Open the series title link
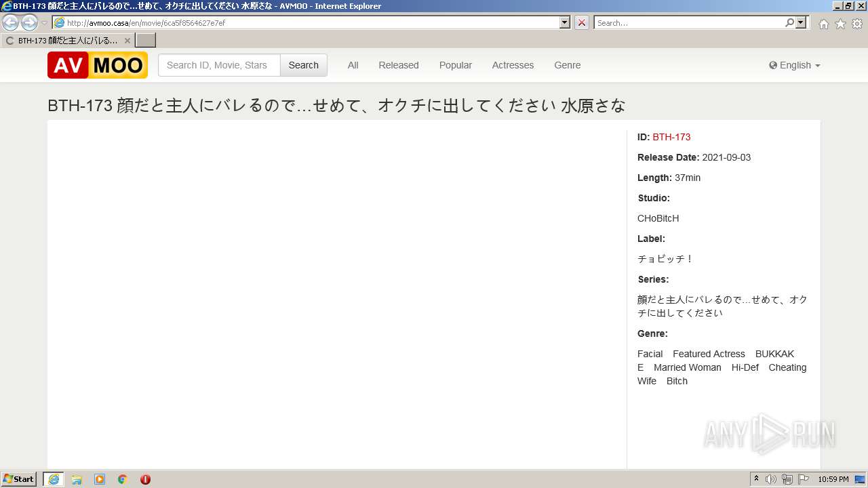Viewport: 868px width, 488px height. pyautogui.click(x=722, y=306)
